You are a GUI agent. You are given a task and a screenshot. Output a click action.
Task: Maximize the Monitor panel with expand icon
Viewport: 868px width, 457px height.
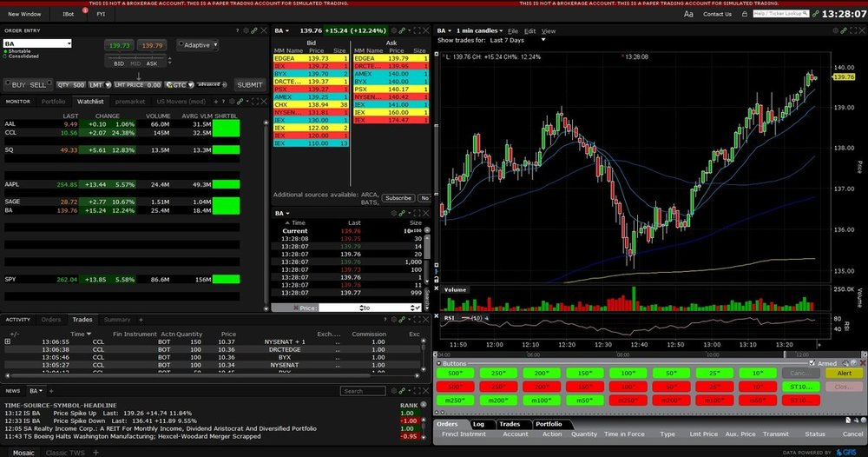pos(255,102)
